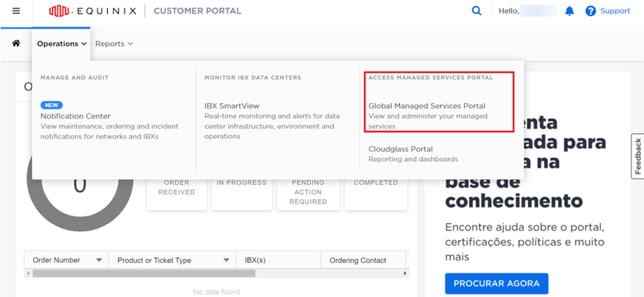This screenshot has width=644, height=297.
Task: Click the CUSTOMER PORTAL title text
Action: 198,11
